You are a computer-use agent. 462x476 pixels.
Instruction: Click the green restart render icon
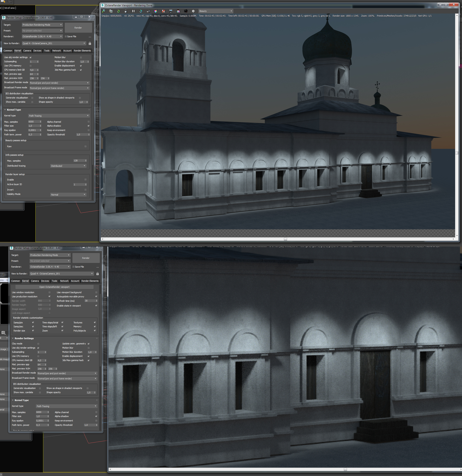coord(118,11)
